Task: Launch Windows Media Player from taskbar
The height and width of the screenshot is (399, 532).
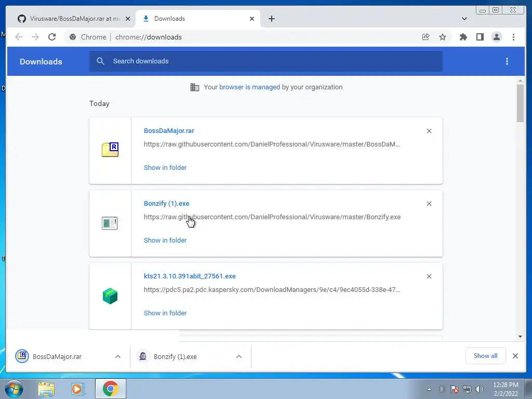Action: coord(78,389)
